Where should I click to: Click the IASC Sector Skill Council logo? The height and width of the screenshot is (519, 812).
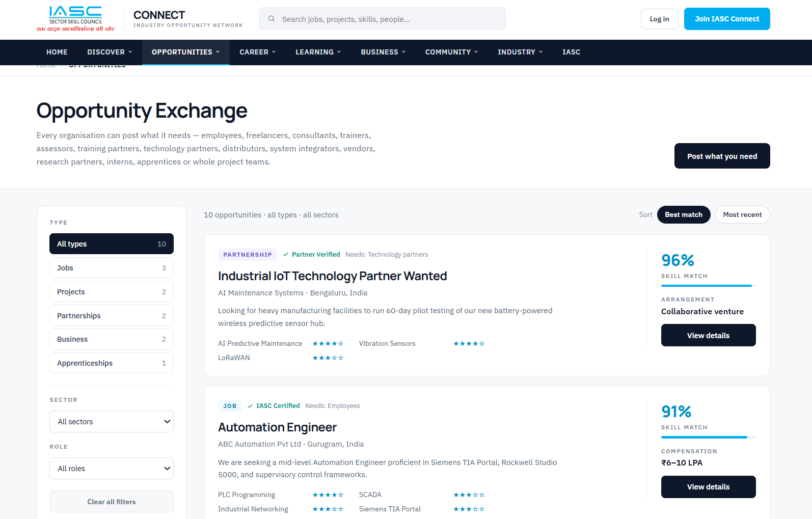click(x=76, y=19)
